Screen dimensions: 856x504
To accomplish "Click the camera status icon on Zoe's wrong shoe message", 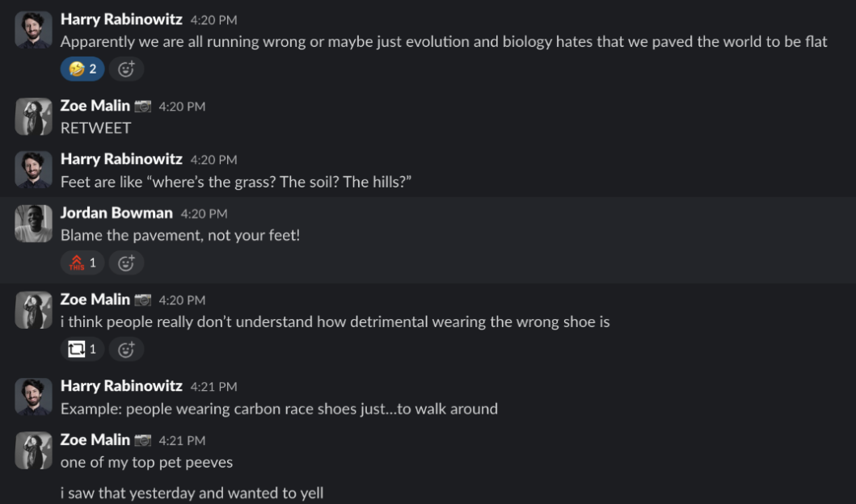I will tap(143, 300).
